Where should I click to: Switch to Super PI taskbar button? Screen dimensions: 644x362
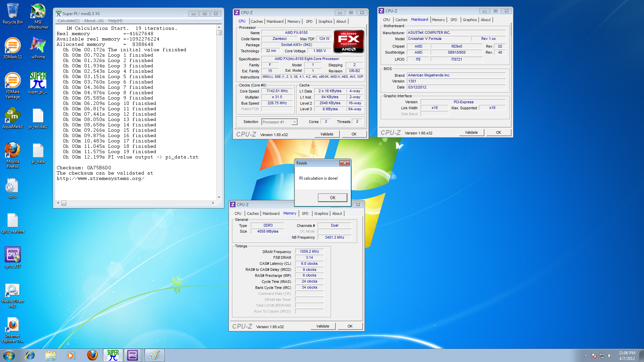[x=113, y=355]
